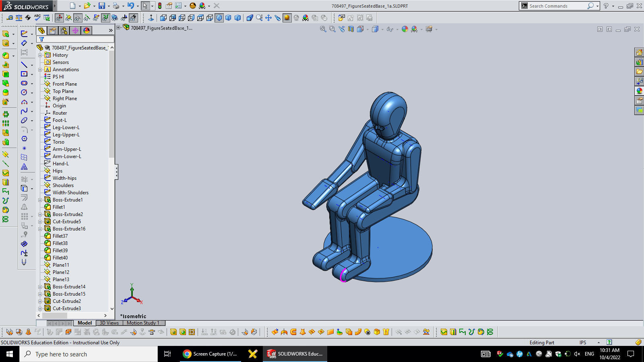The image size is (644, 362).
Task: Switch to the PropertyManager tab
Action: tap(53, 31)
